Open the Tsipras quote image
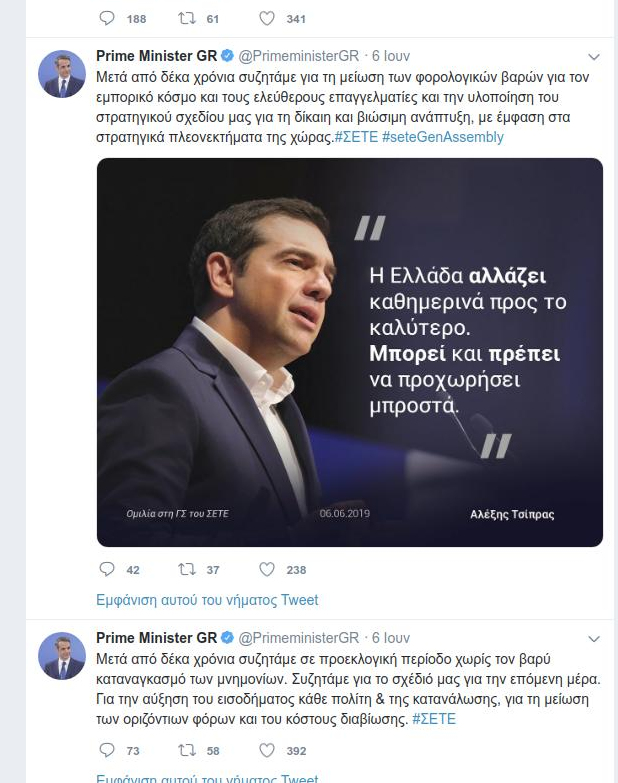 pos(350,352)
